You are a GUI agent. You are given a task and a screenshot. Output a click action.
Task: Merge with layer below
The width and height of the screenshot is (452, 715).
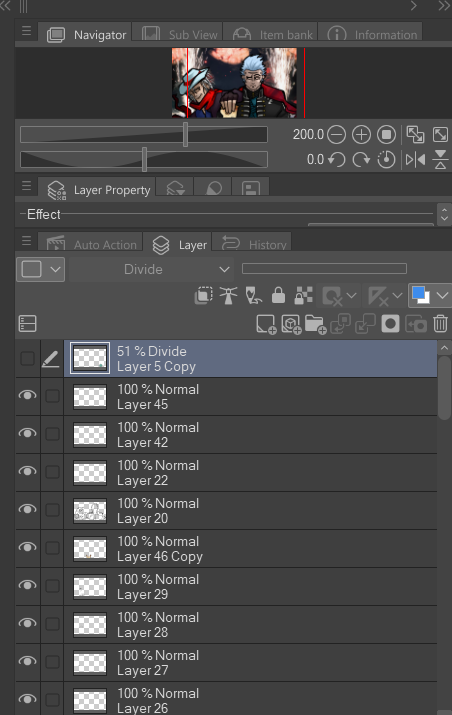coord(365,324)
